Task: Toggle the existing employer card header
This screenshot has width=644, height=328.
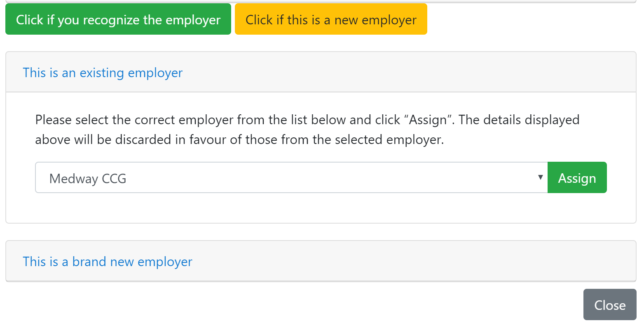Action: 371,73
